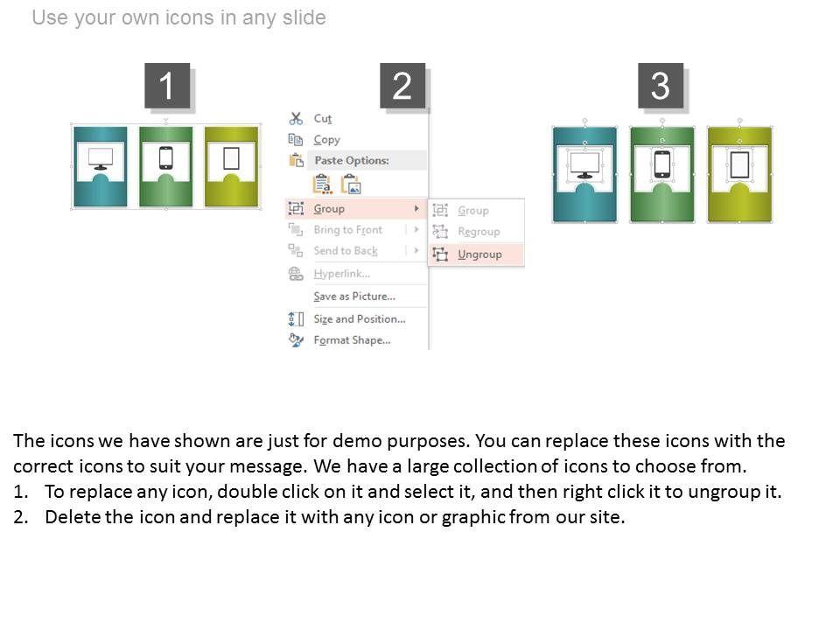Screen dimensions: 840x630
Task: Select tablet icon in step 3 olive card
Action: click(x=740, y=165)
